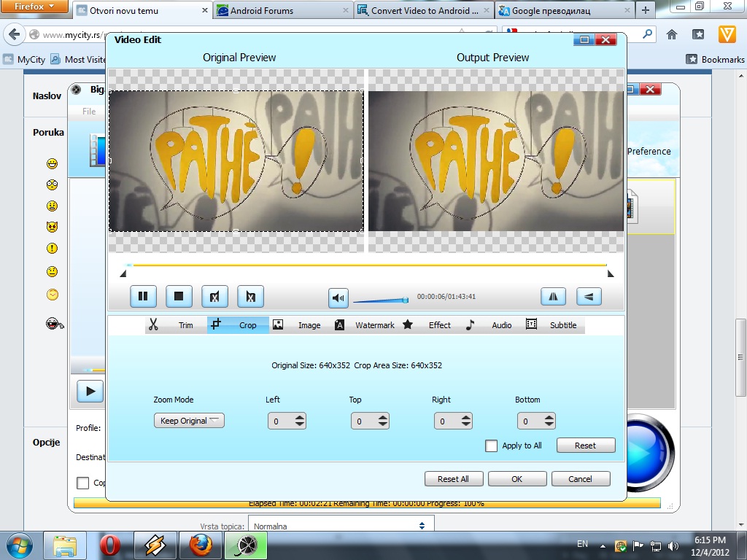Switch to the Google преводилац tab
The width and height of the screenshot is (747, 560).
tap(565, 10)
